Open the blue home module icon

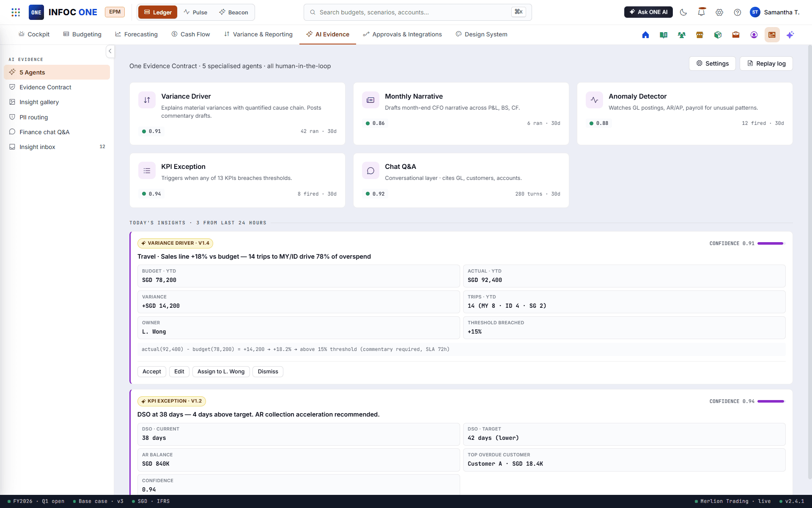click(645, 35)
